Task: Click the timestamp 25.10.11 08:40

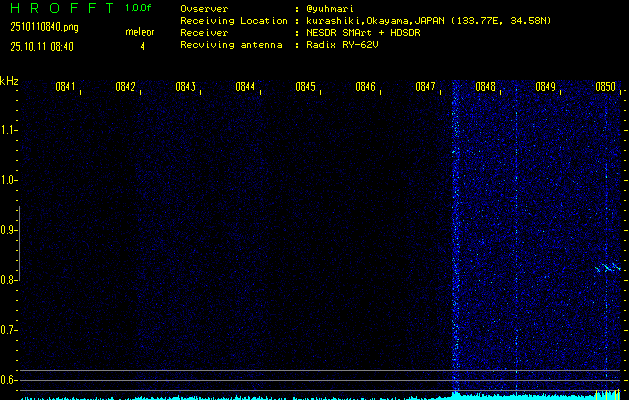Action: [x=42, y=47]
